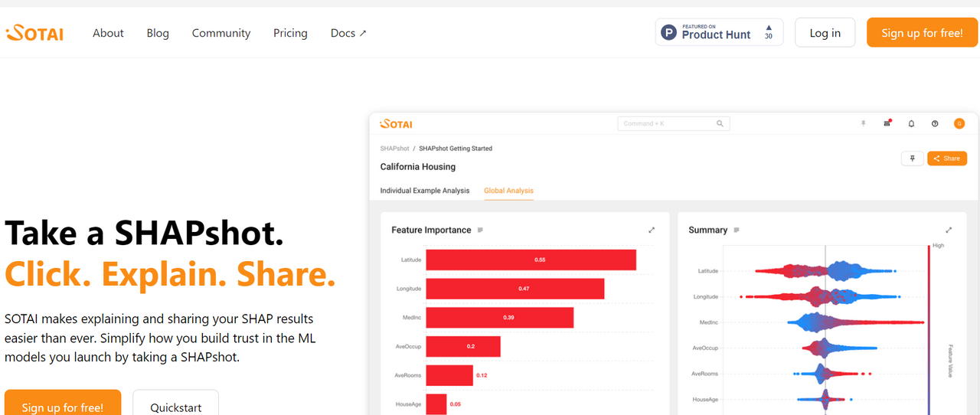The image size is (980, 415).
Task: Click the HouseAge bar showing 0.05
Action: (x=436, y=404)
